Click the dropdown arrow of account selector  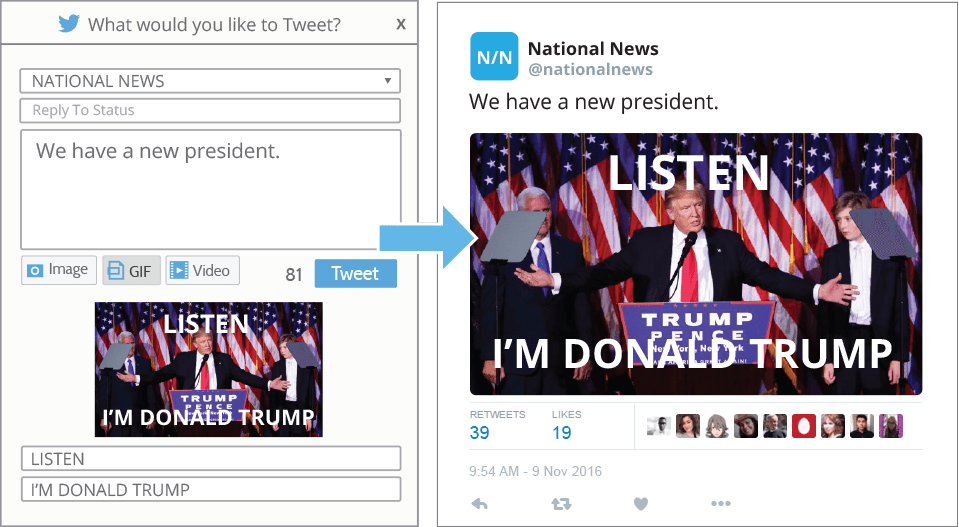[x=388, y=81]
